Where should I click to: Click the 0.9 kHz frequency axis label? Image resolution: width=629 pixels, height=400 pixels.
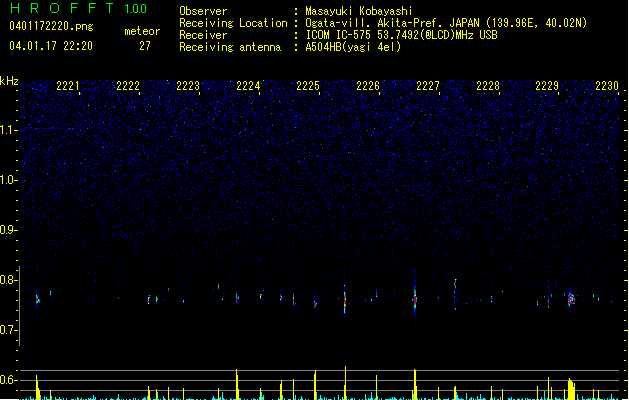(x=8, y=229)
